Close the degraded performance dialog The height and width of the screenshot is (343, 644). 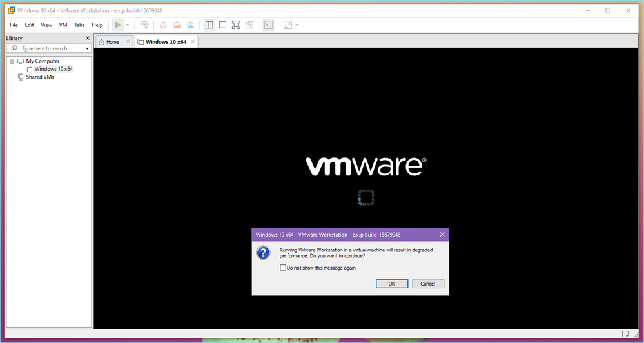click(x=442, y=235)
